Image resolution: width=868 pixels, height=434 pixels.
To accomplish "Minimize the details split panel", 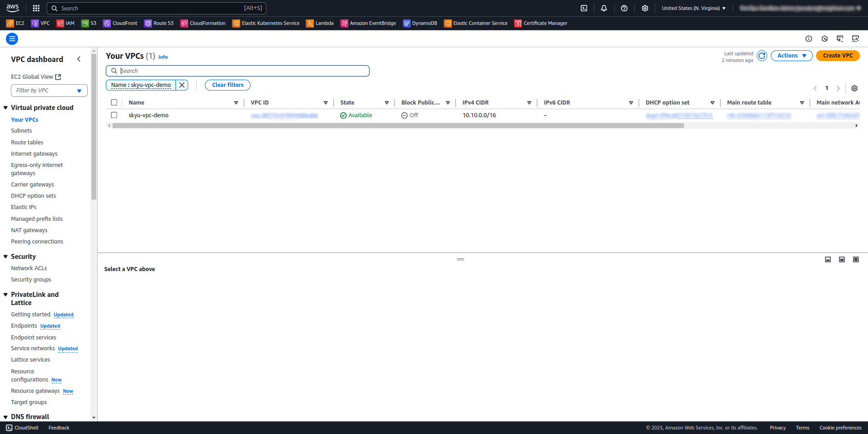I will coord(828,260).
